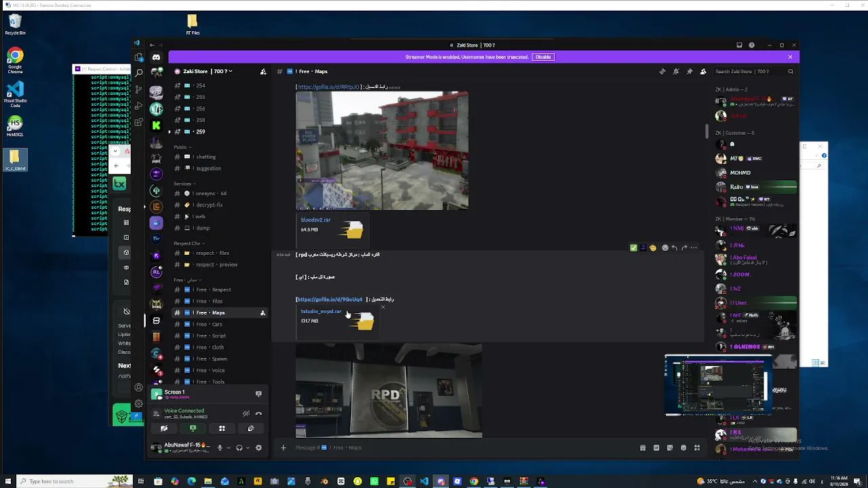Open the gofile.io/d/RRtpJO link
Viewport: 868px width, 488px height.
pyautogui.click(x=328, y=87)
